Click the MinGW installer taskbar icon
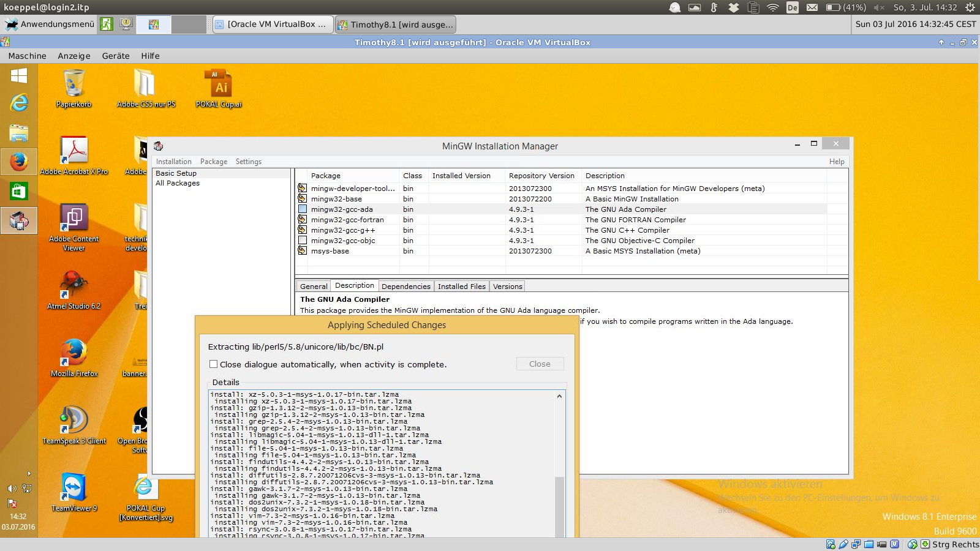This screenshot has height=551, width=980. coord(19,220)
